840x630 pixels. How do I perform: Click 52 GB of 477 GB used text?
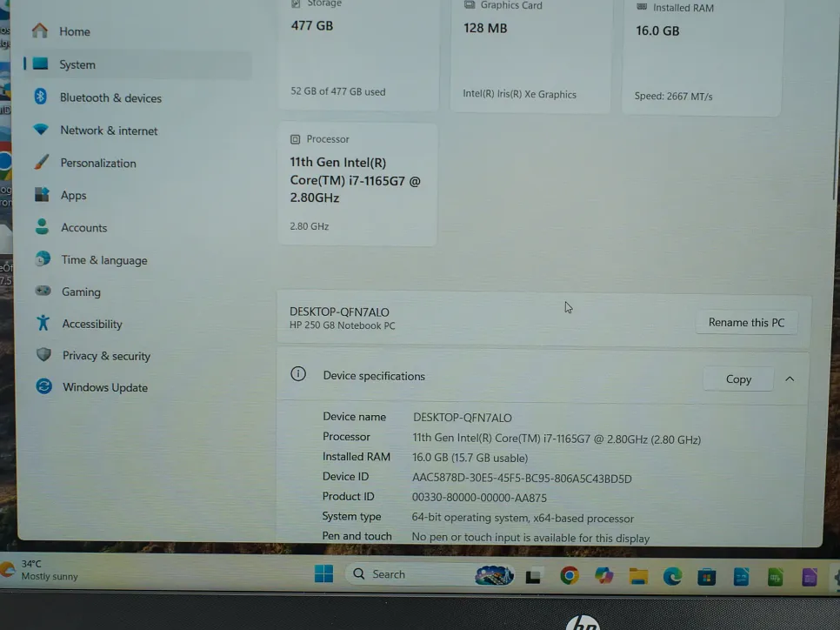(x=338, y=91)
